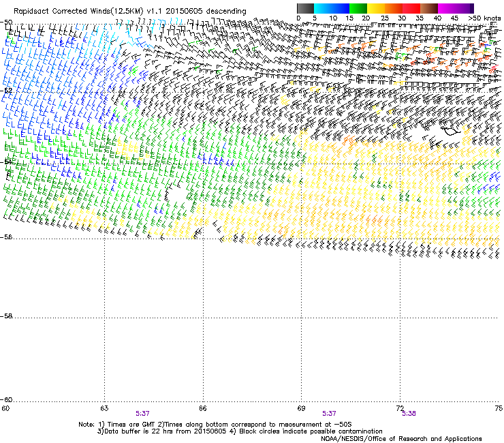
Task: Click the purple "5:38" swath time label
Action: pyautogui.click(x=409, y=414)
